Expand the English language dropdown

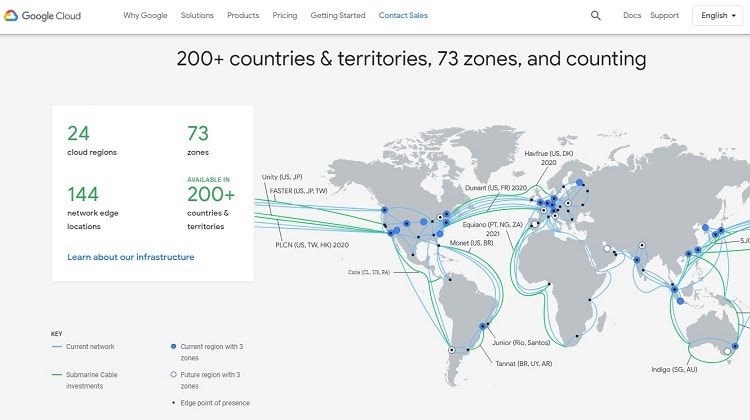[x=718, y=15]
